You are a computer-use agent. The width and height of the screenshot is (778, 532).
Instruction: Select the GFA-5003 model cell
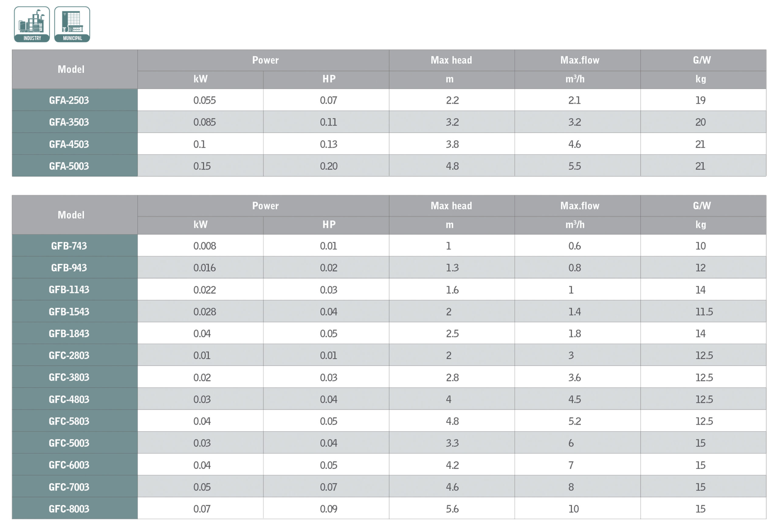coord(69,166)
